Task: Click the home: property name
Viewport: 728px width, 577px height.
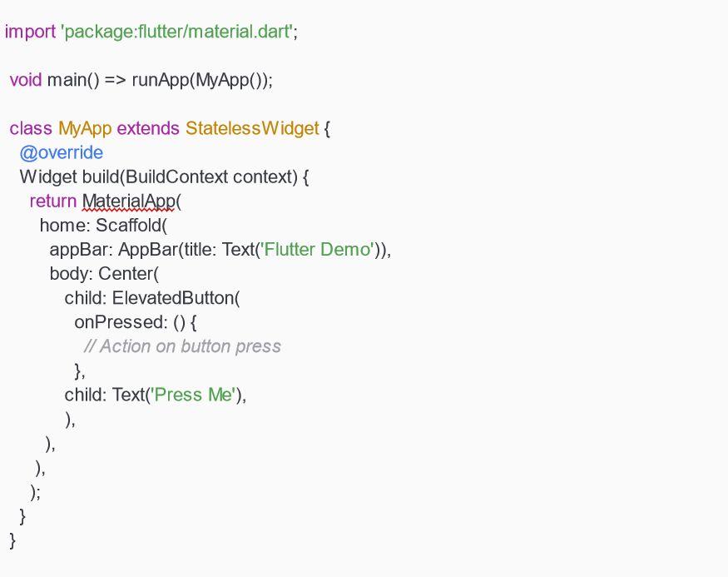Action: [x=65, y=226]
